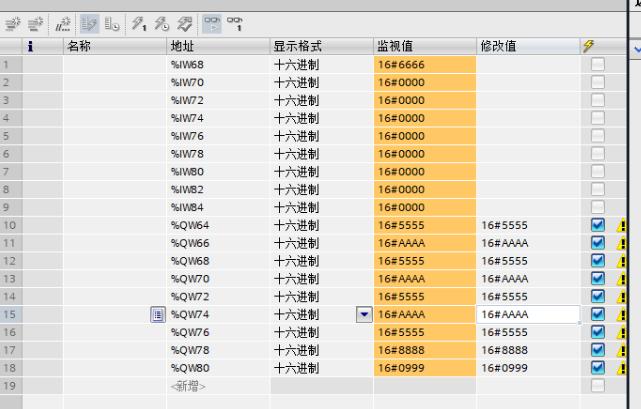
Task: Click the address cell %QW66
Action: point(218,243)
